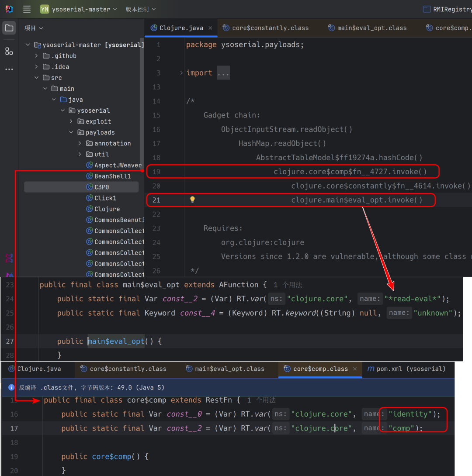Select the AspectJWeaver class

pyautogui.click(x=114, y=165)
